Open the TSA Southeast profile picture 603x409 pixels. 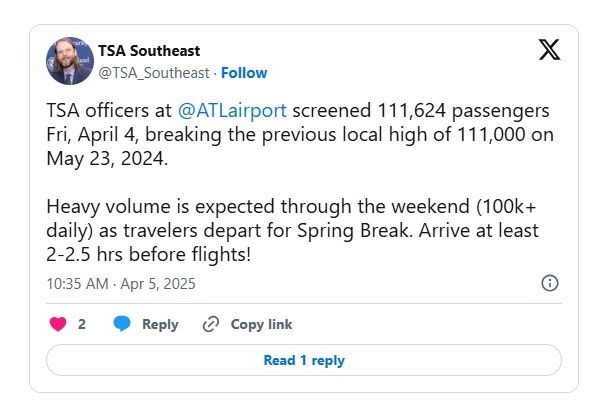[70, 61]
